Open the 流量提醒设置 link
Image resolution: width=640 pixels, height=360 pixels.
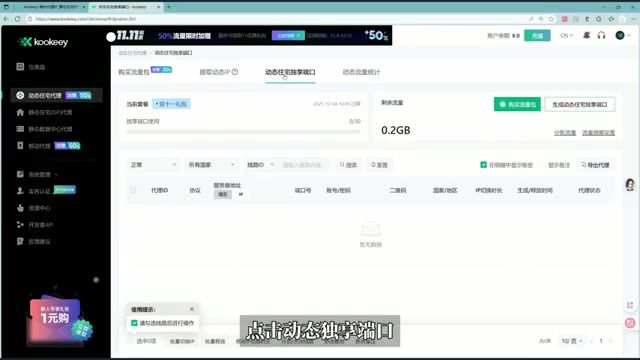click(x=598, y=133)
